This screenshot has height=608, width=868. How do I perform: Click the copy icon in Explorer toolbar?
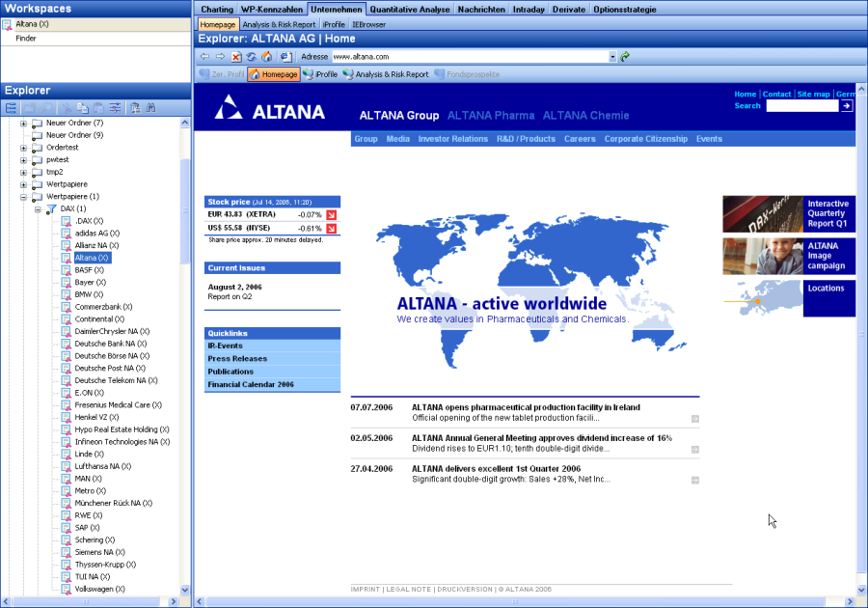(83, 108)
